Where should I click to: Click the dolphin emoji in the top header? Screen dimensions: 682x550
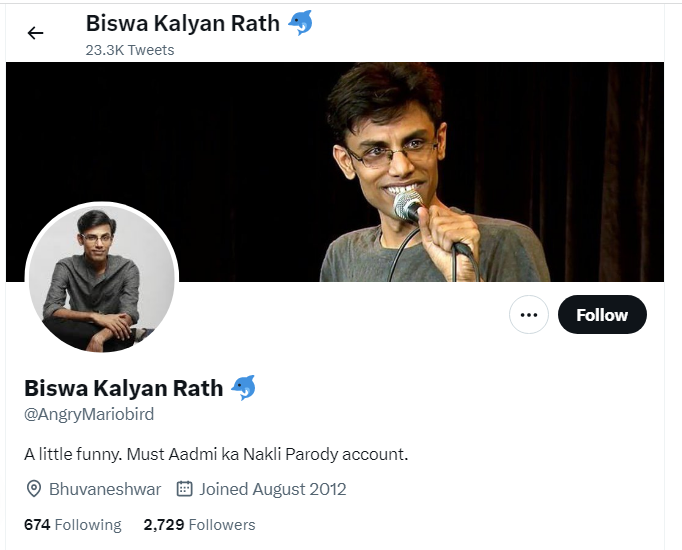[x=300, y=23]
